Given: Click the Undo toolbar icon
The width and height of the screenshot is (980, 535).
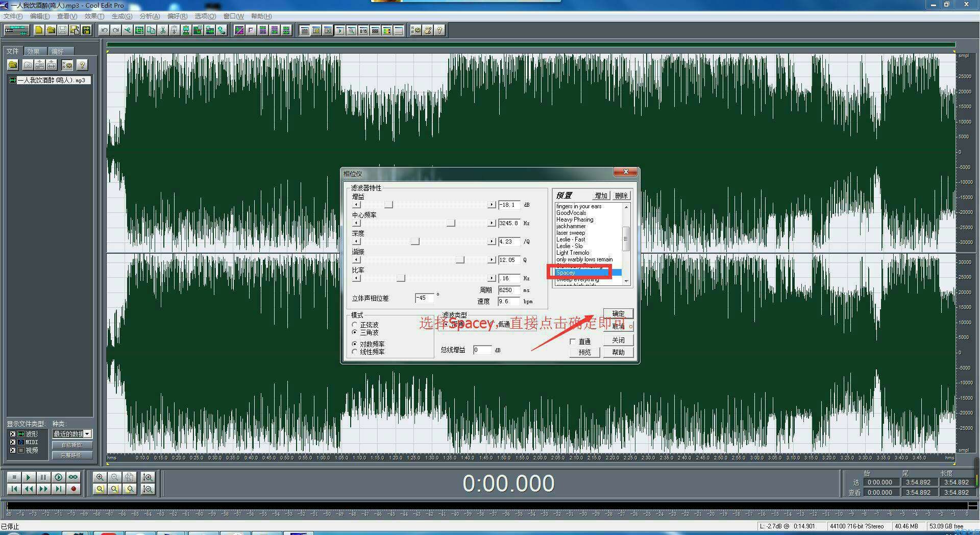Looking at the screenshot, I should coord(104,30).
